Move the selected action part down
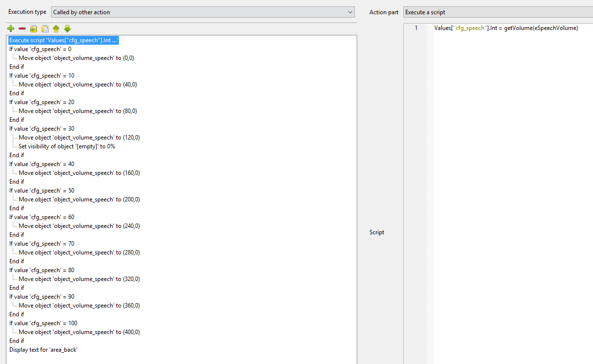 pos(67,28)
